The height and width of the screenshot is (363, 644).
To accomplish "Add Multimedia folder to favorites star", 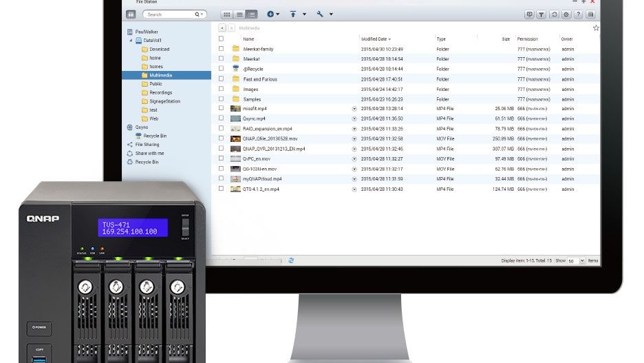I will click(x=596, y=28).
